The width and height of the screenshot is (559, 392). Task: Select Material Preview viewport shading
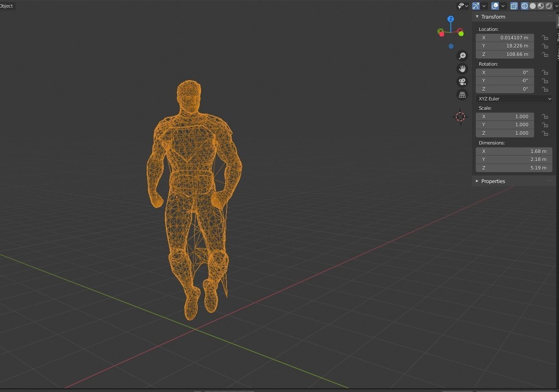(541, 6)
